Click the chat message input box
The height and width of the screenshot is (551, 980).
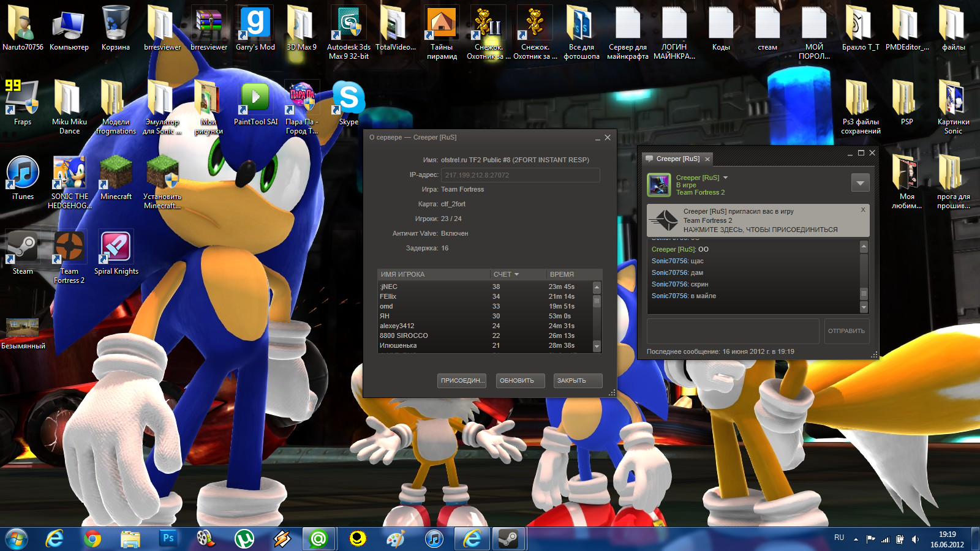click(733, 331)
